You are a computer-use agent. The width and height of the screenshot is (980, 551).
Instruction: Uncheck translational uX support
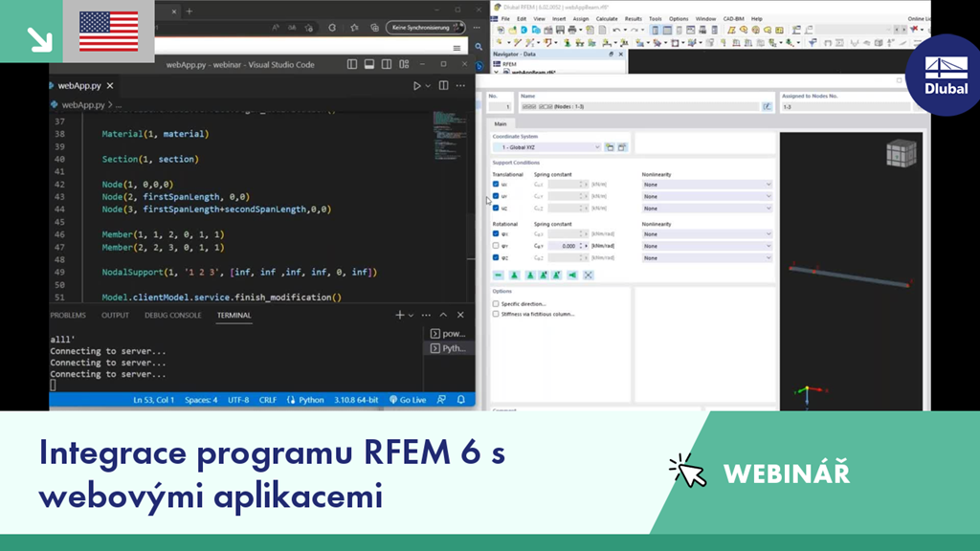point(496,185)
